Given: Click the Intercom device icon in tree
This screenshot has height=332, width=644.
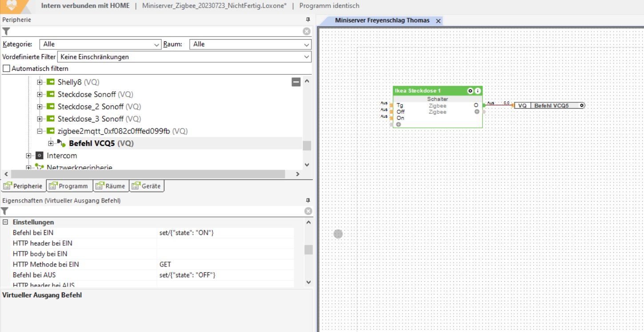Looking at the screenshot, I should [40, 156].
